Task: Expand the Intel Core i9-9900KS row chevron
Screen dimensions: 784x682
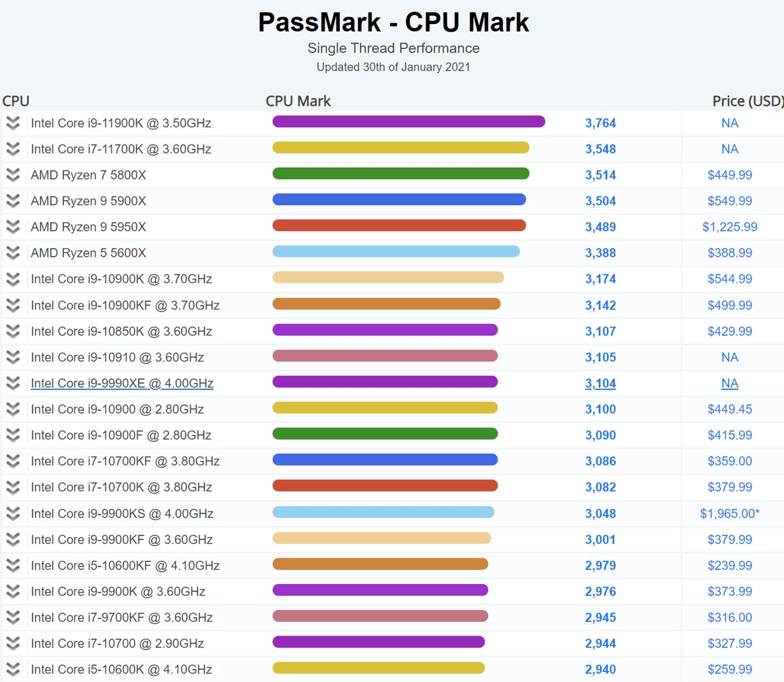Action: pos(13,513)
